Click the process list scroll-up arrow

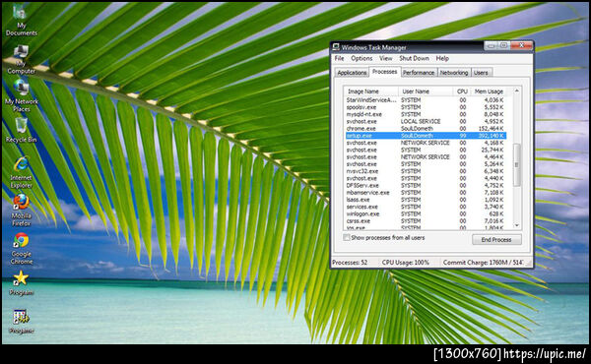pyautogui.click(x=517, y=91)
